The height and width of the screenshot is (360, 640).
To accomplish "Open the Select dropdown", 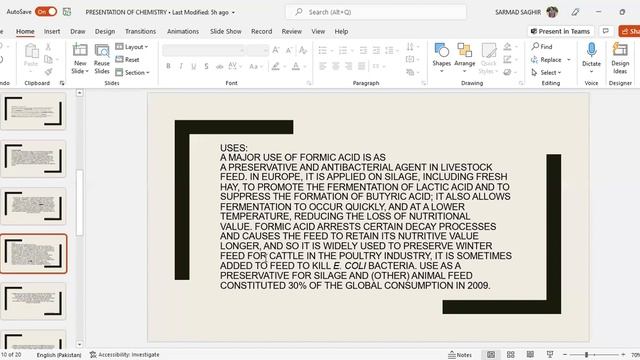I will tap(546, 72).
